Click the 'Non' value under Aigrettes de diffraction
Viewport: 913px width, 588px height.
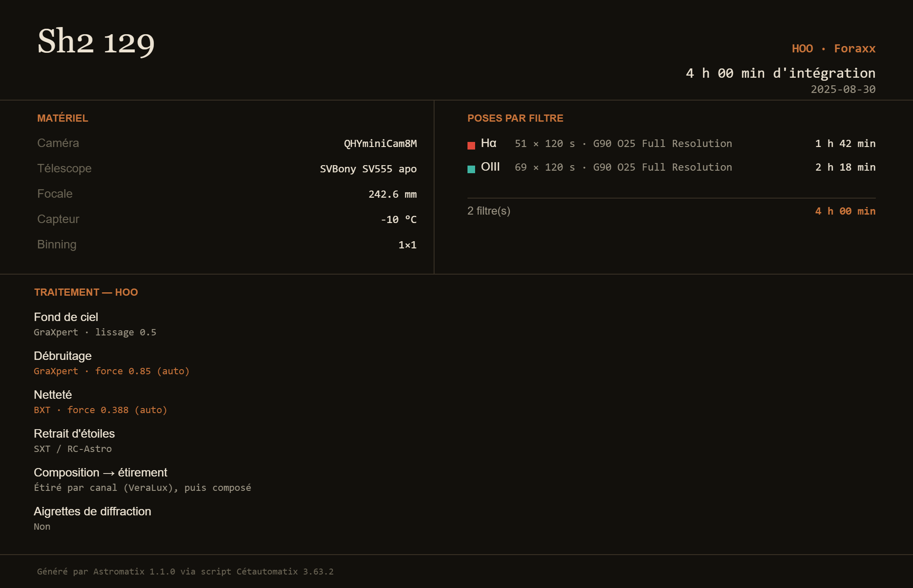pyautogui.click(x=42, y=527)
